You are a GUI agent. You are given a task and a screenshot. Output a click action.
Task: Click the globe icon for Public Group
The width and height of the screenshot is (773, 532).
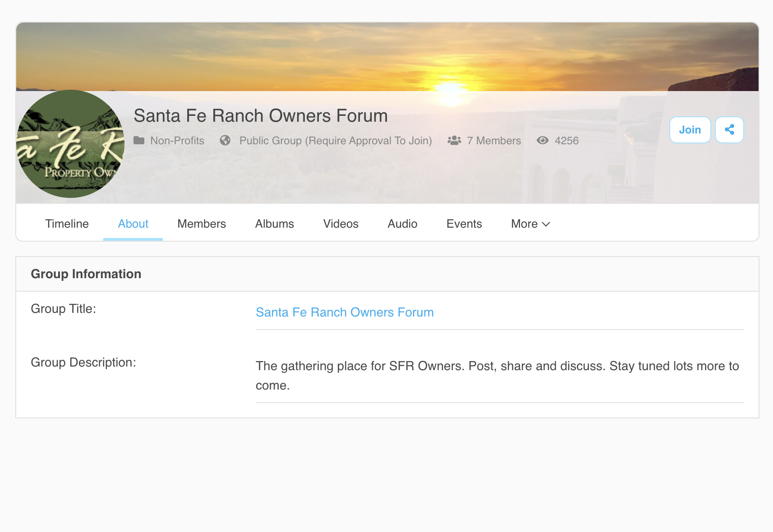225,141
